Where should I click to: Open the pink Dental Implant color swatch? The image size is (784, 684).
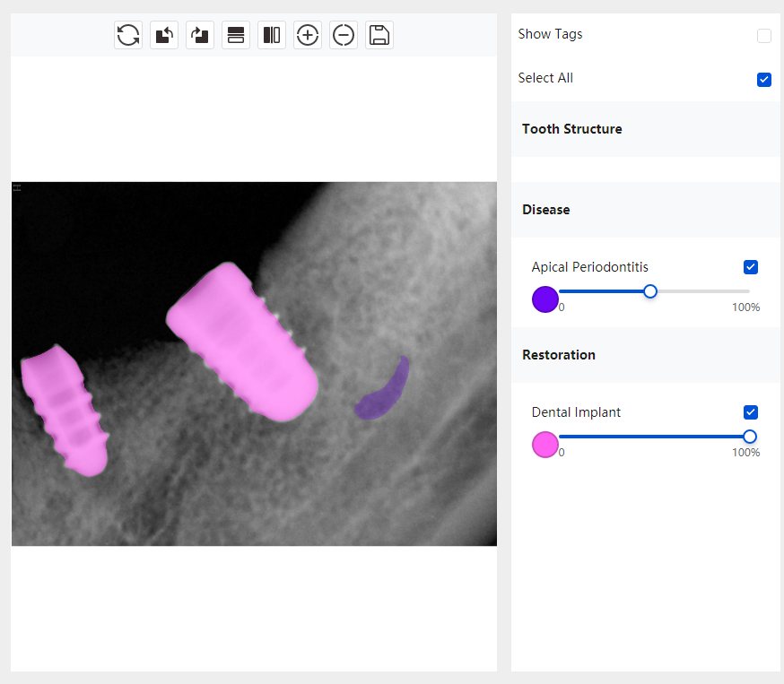(x=544, y=445)
